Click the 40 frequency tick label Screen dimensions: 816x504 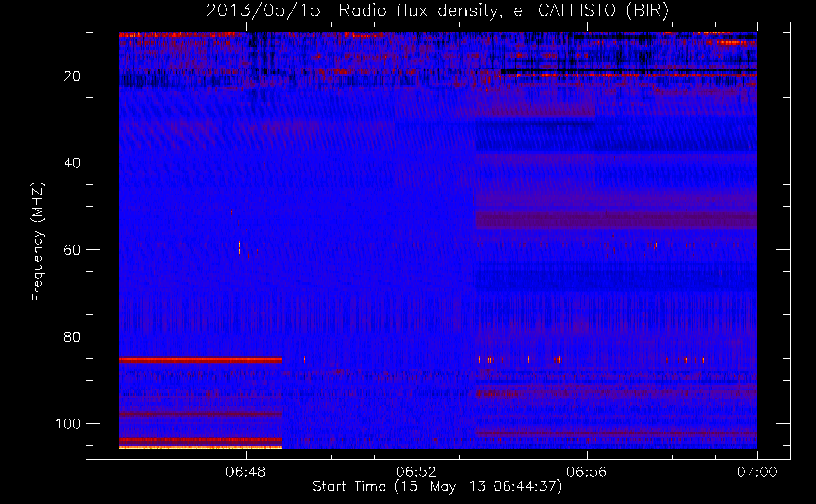coord(73,163)
